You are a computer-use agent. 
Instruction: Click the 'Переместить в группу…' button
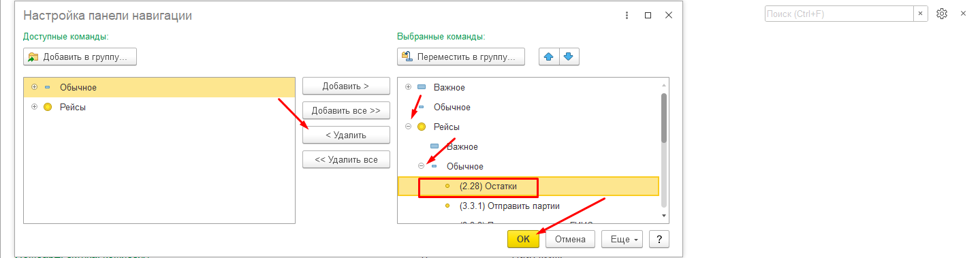461,57
